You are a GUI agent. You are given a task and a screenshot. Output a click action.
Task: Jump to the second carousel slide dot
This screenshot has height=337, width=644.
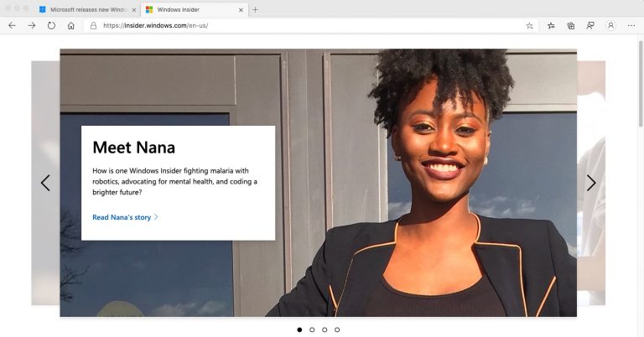click(312, 329)
